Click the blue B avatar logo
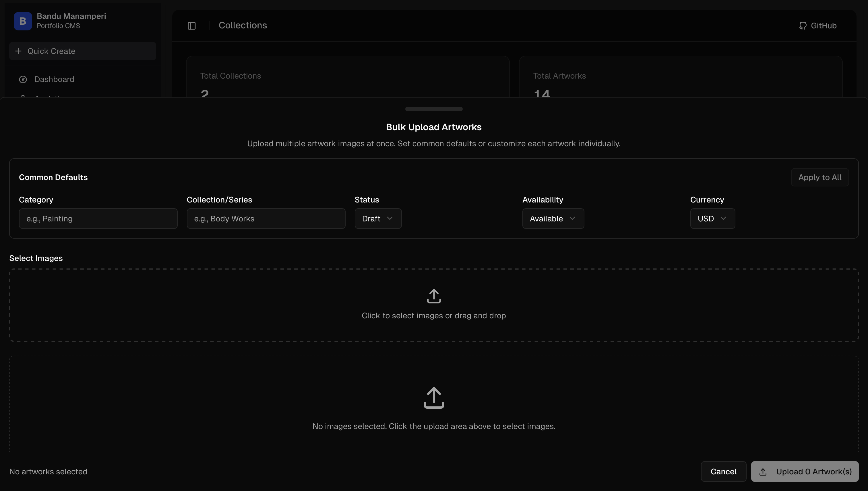Image resolution: width=868 pixels, height=491 pixels. coord(23,21)
